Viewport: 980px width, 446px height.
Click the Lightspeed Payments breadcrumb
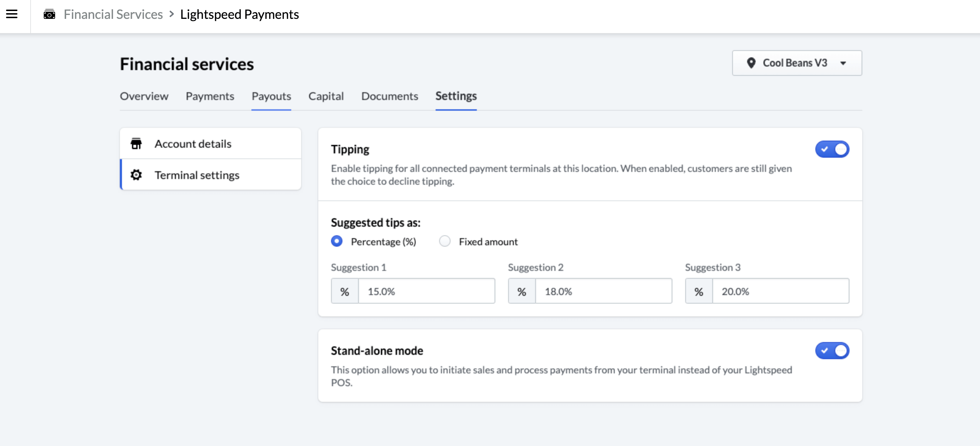click(239, 15)
